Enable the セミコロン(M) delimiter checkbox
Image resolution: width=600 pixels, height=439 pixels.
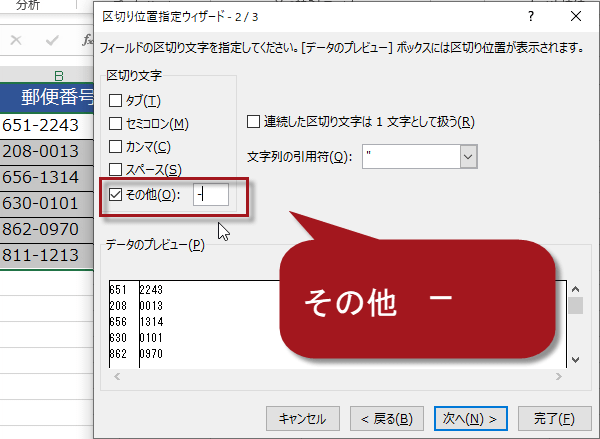(115, 124)
